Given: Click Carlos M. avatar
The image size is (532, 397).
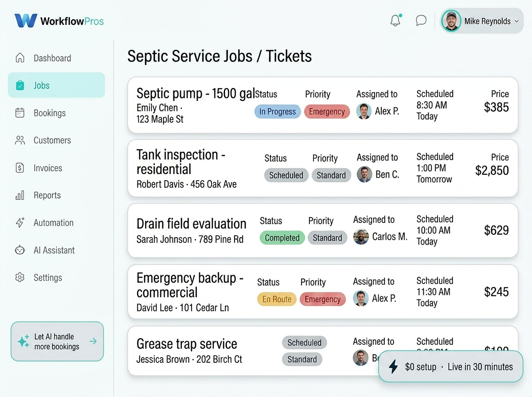Looking at the screenshot, I should pyautogui.click(x=361, y=237).
